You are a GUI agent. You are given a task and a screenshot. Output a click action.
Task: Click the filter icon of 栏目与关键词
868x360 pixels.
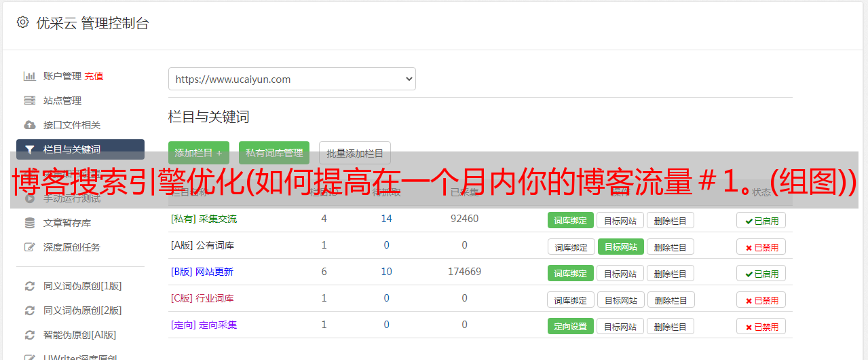pyautogui.click(x=29, y=149)
